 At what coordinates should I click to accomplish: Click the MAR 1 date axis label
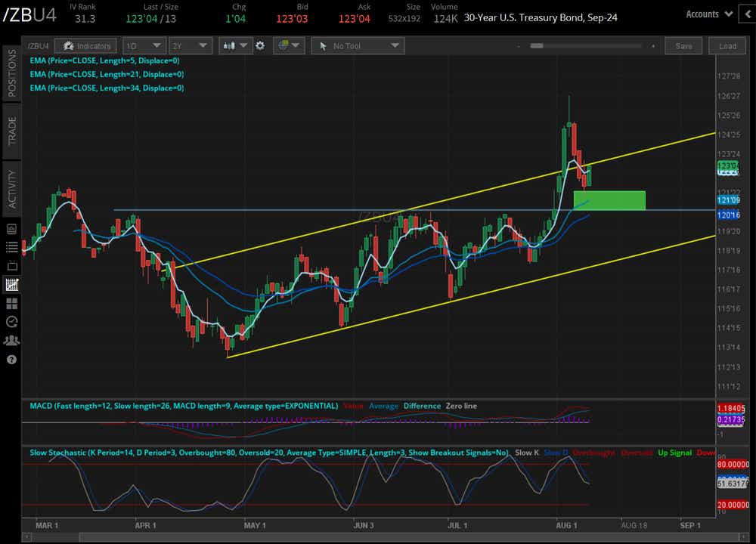tap(47, 525)
